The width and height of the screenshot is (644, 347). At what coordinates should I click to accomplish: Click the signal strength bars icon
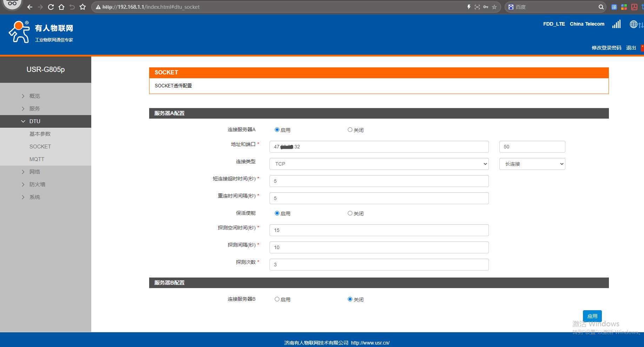(616, 24)
